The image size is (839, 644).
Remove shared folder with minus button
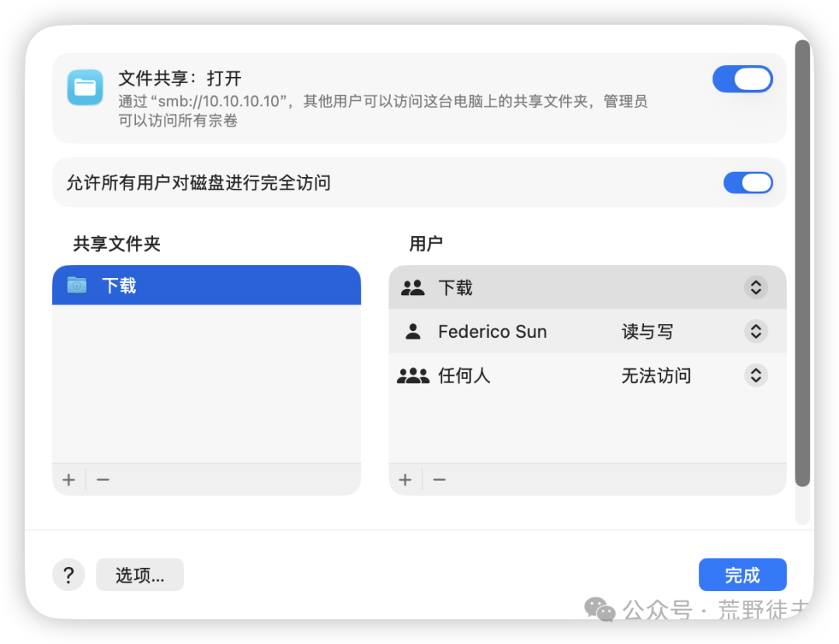pos(103,480)
